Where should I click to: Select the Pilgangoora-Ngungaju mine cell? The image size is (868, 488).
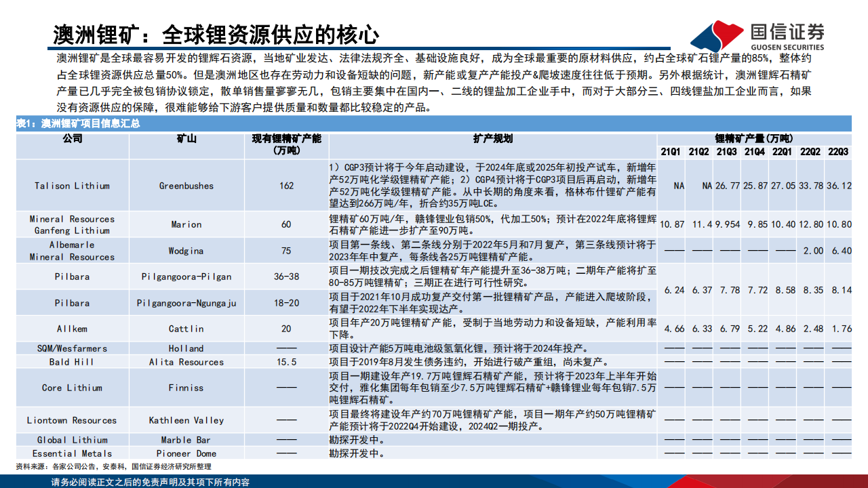coord(186,303)
